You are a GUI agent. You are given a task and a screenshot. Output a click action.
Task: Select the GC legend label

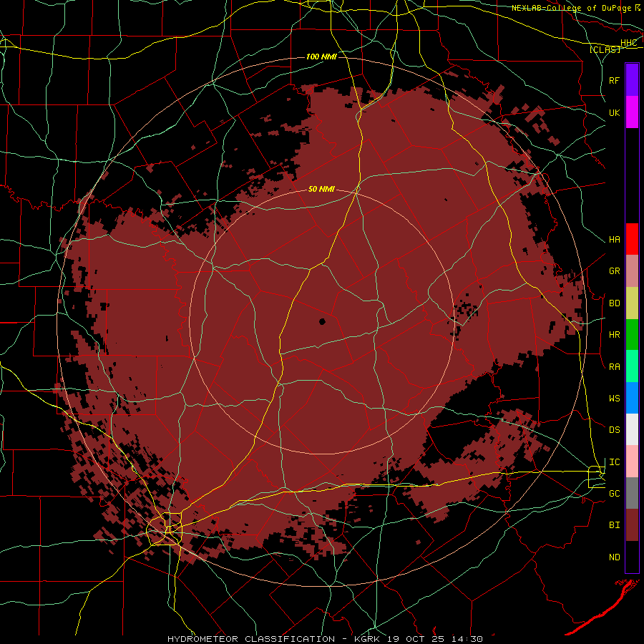point(615,494)
